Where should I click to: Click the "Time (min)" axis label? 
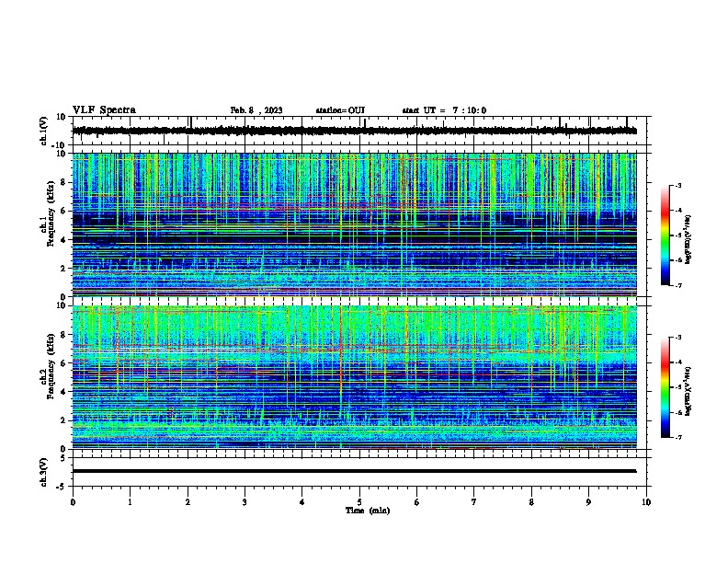coord(368,511)
